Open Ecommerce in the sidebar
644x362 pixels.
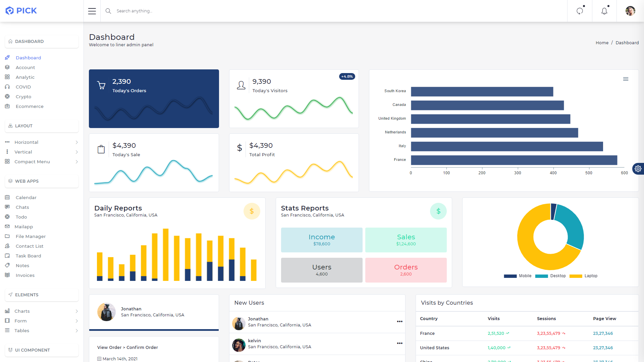30,106
